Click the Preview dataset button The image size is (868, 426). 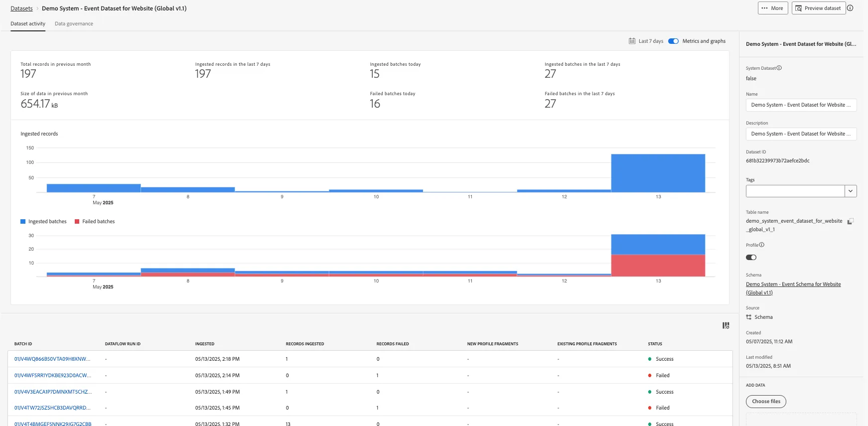pyautogui.click(x=819, y=8)
